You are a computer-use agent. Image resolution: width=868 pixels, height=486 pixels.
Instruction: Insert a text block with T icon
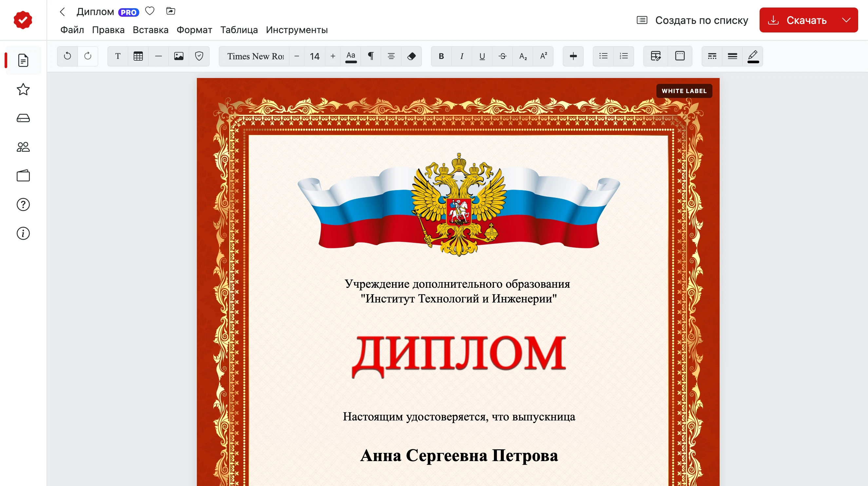[x=118, y=56]
